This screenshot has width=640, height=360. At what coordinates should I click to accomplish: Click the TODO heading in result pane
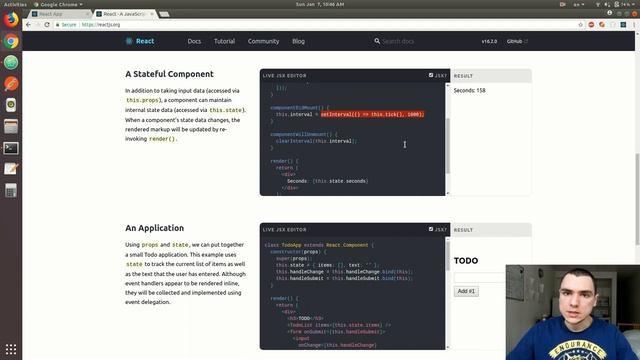pos(466,260)
